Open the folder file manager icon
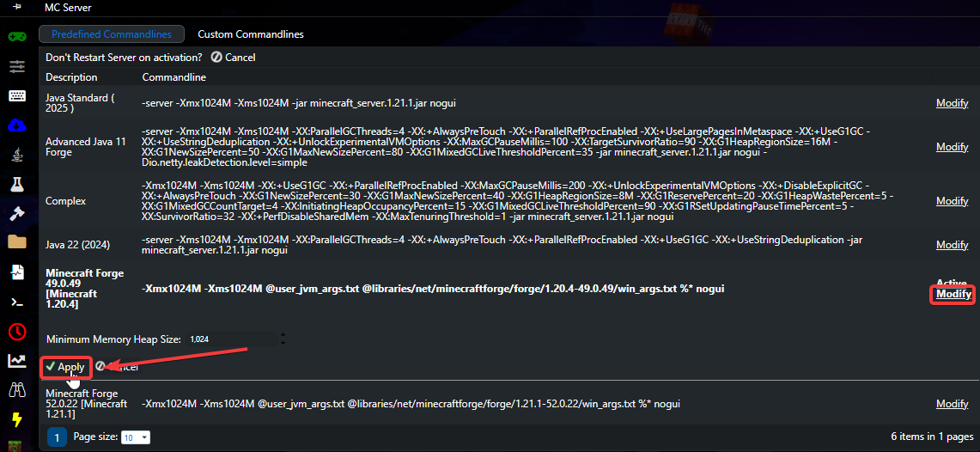980x452 pixels. pos(17,242)
